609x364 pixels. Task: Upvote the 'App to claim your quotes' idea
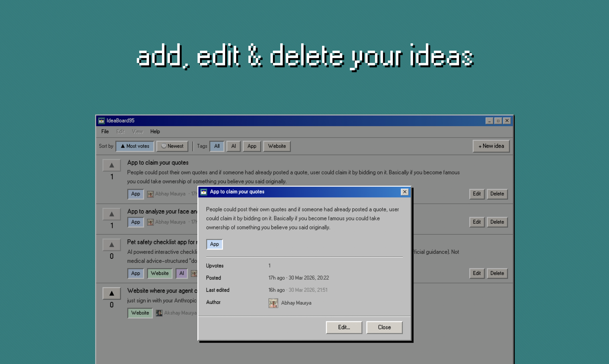[111, 165]
